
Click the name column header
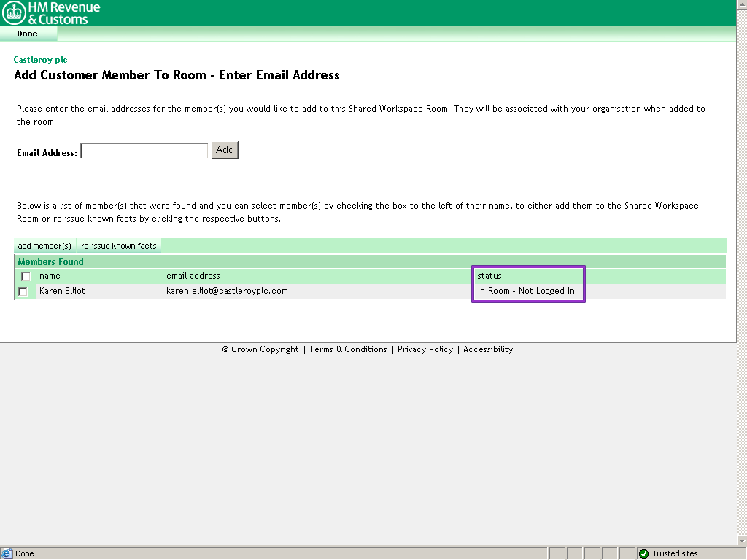(x=50, y=276)
